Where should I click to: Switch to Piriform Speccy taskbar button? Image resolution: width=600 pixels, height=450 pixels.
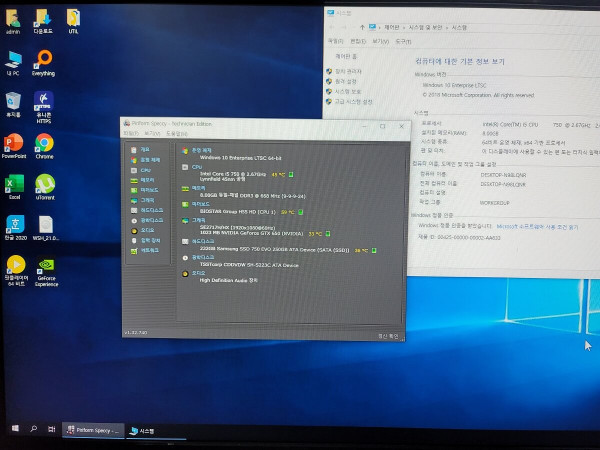click(93, 430)
